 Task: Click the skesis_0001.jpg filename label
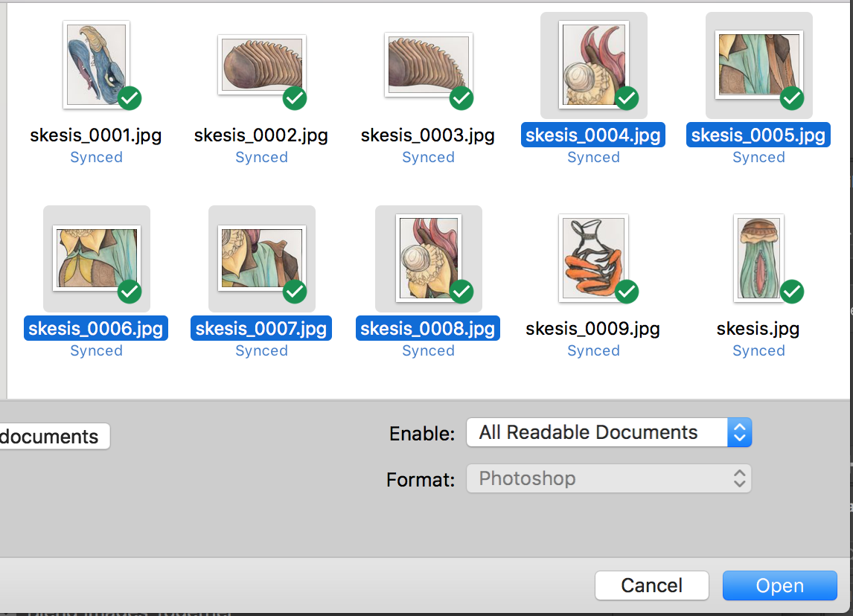point(96,135)
